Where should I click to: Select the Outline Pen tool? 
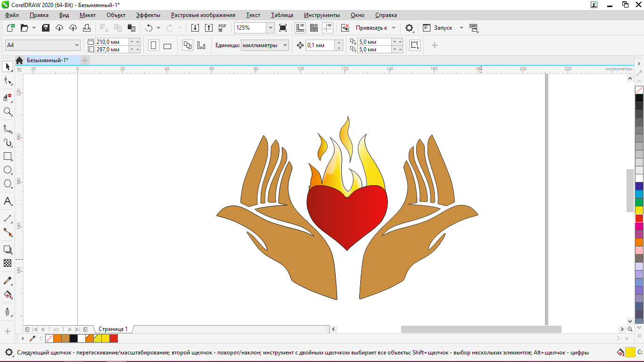(8, 312)
